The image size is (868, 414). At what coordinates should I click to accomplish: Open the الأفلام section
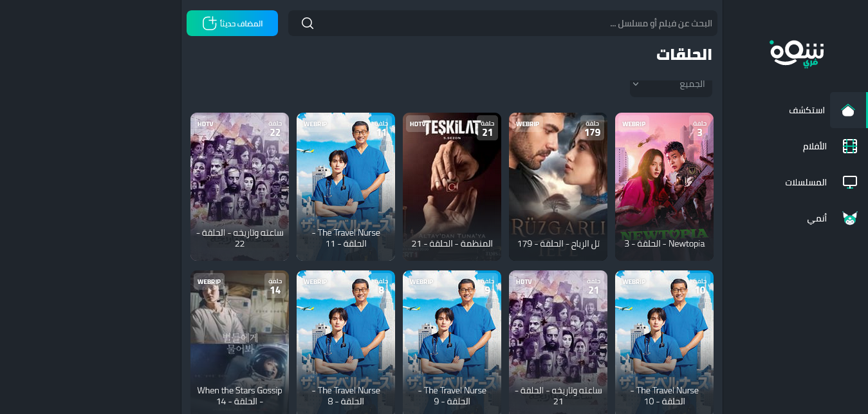pos(814,146)
